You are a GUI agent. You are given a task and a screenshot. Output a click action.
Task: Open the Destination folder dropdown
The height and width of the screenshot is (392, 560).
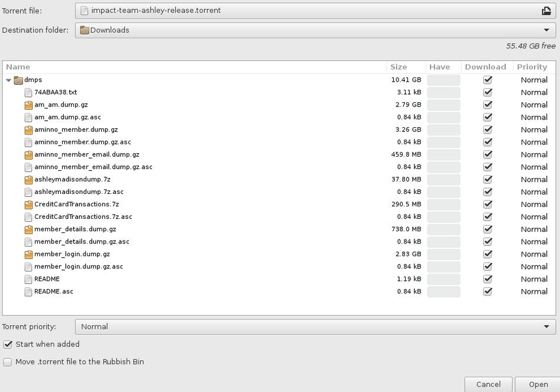[x=315, y=30]
